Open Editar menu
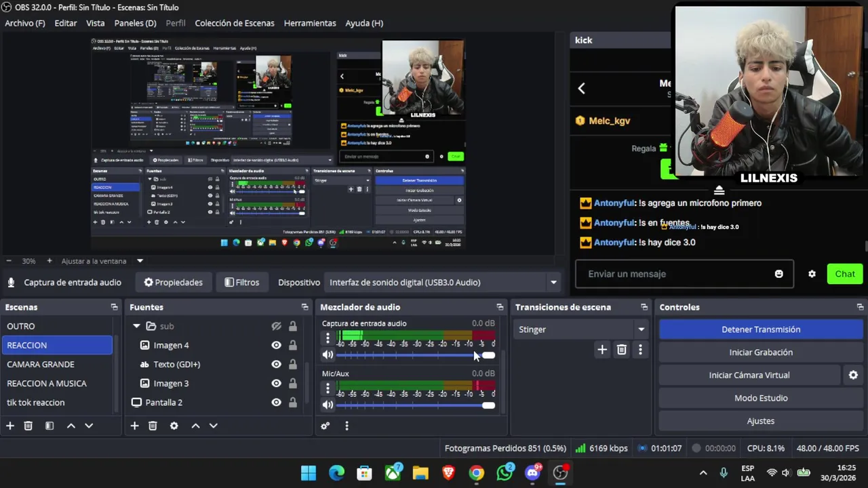 [x=66, y=23]
